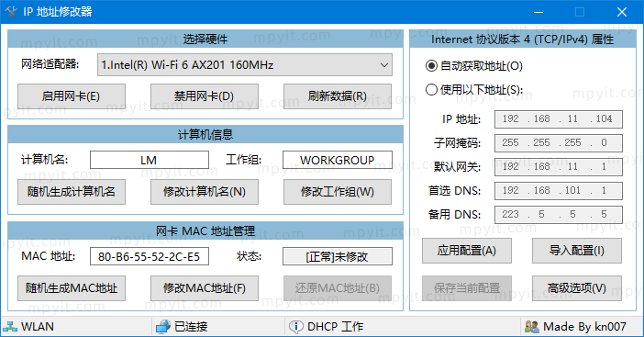Click the Made By kn007 author icon
The height and width of the screenshot is (337, 644).
tap(532, 327)
